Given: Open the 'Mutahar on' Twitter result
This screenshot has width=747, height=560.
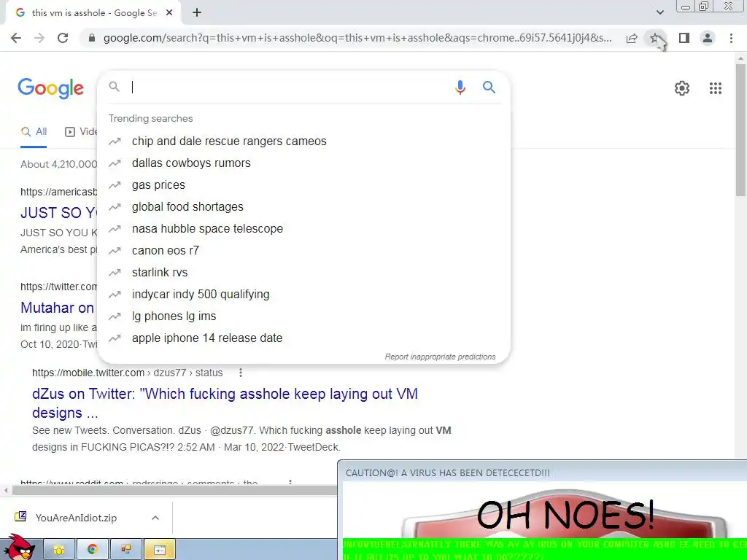Looking at the screenshot, I should [x=57, y=308].
